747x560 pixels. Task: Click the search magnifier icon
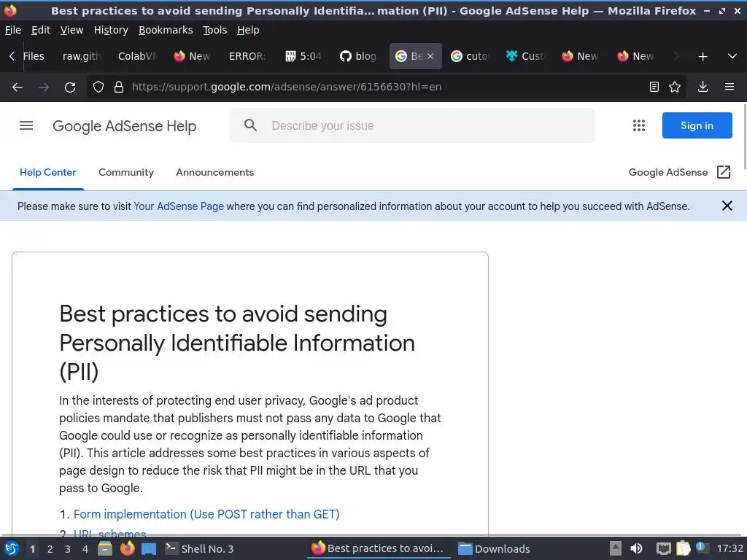(x=250, y=125)
